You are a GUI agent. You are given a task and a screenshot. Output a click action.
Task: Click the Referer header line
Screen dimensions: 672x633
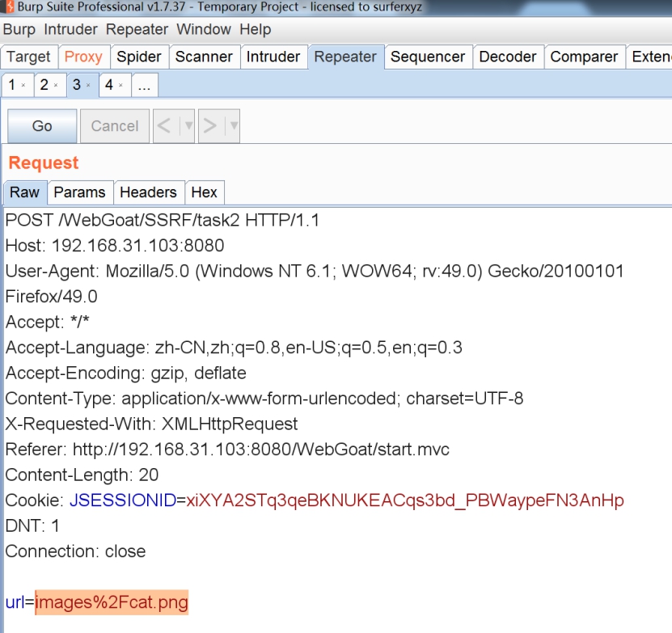[x=227, y=449]
